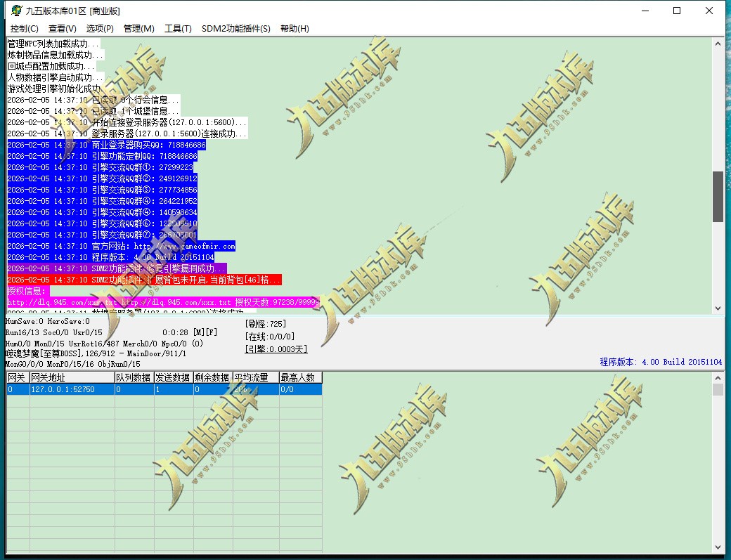This screenshot has height=560, width=731.
Task: Click the 0/0 最高人数 cell
Action: click(301, 389)
